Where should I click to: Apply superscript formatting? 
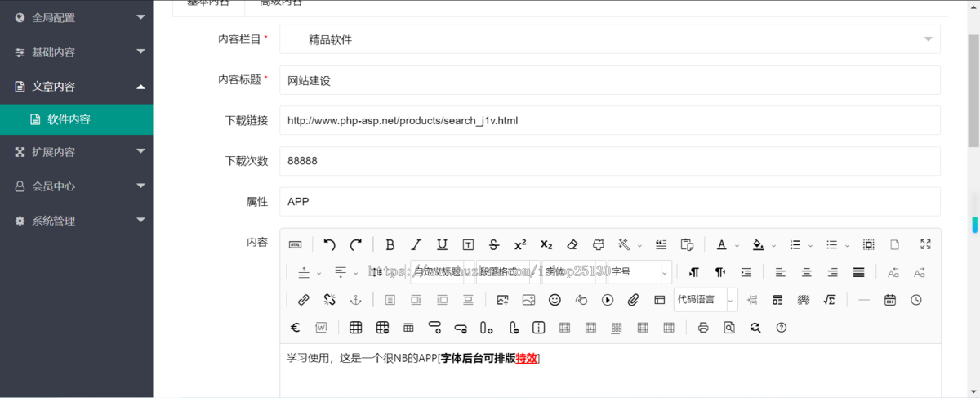[x=520, y=244]
